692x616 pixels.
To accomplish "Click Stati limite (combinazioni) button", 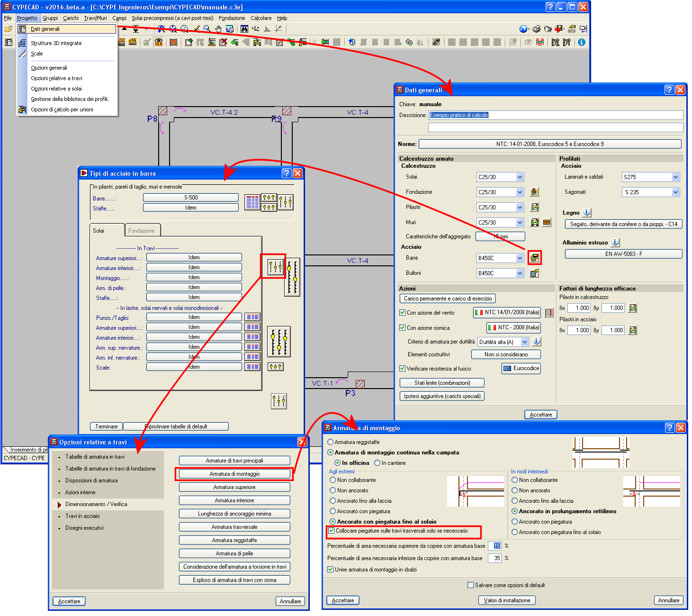I will (x=442, y=383).
